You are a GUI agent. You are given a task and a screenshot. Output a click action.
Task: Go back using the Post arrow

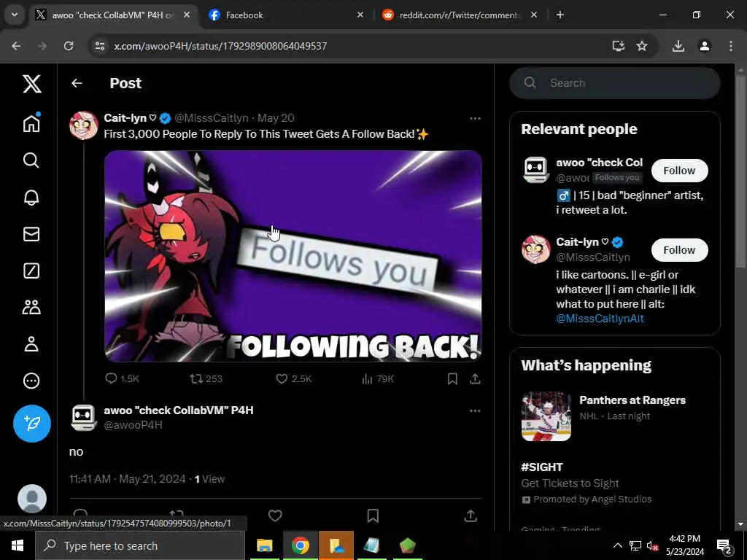point(77,83)
